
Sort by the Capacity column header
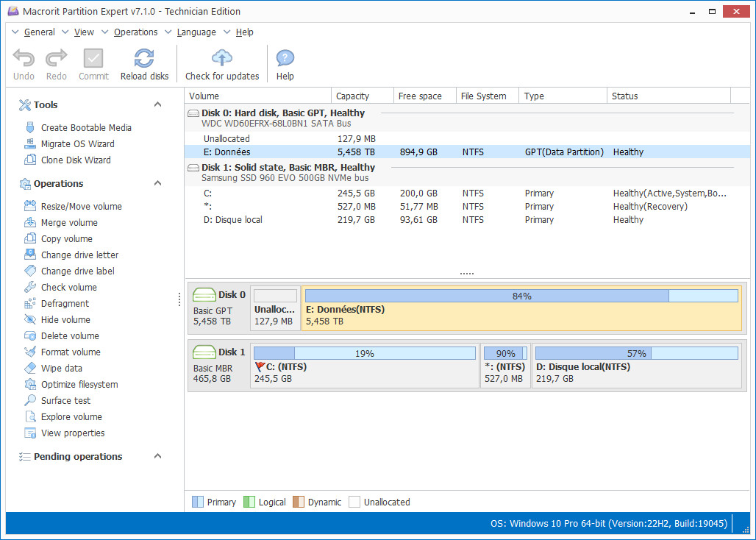pos(363,96)
